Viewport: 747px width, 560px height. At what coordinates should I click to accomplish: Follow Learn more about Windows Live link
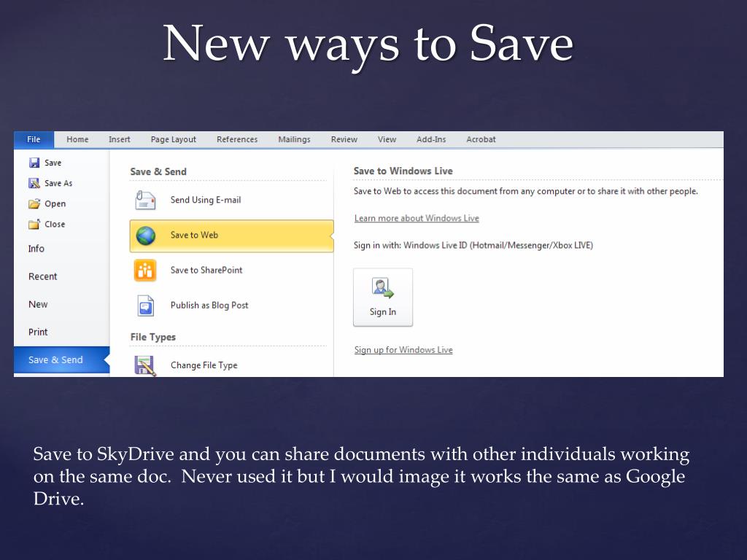(417, 218)
